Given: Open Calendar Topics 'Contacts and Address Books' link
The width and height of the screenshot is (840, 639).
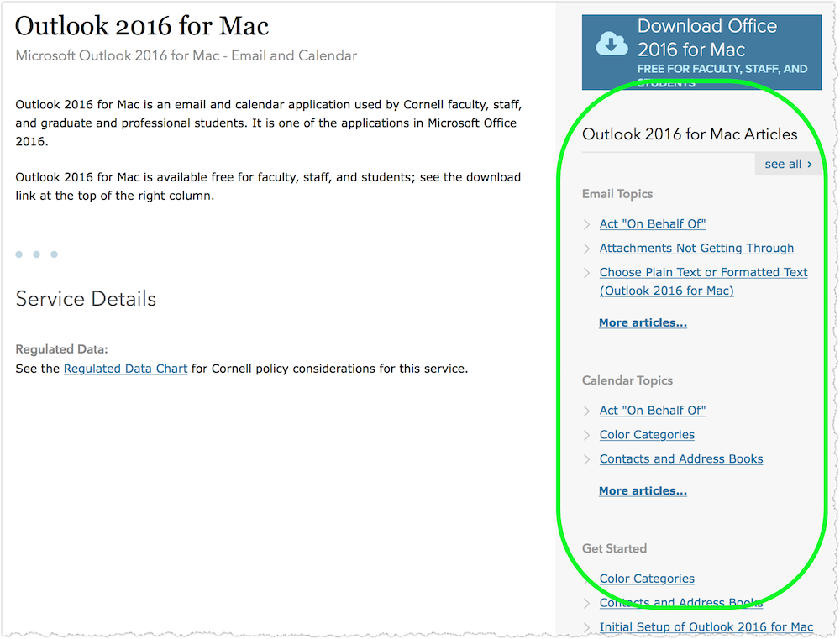Looking at the screenshot, I should (x=681, y=458).
